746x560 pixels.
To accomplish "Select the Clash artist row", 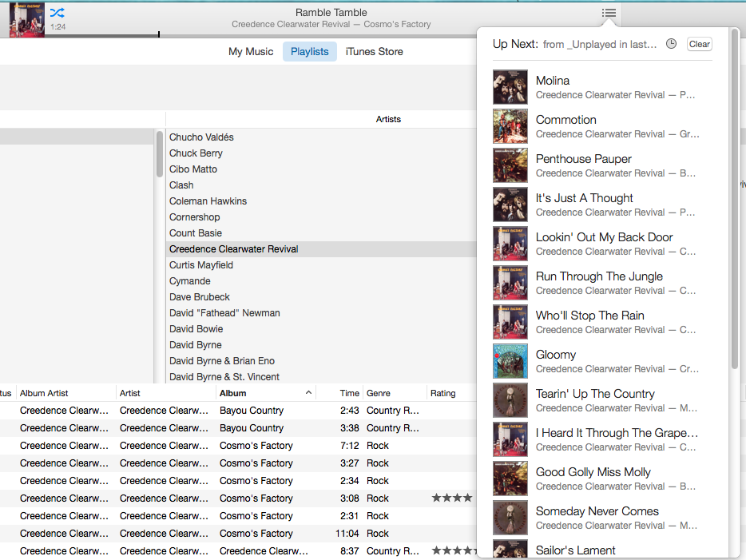I will tap(321, 185).
